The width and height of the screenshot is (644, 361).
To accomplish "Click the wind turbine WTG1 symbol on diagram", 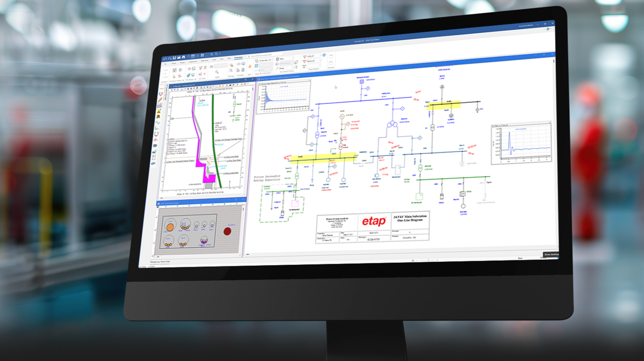I will (442, 87).
